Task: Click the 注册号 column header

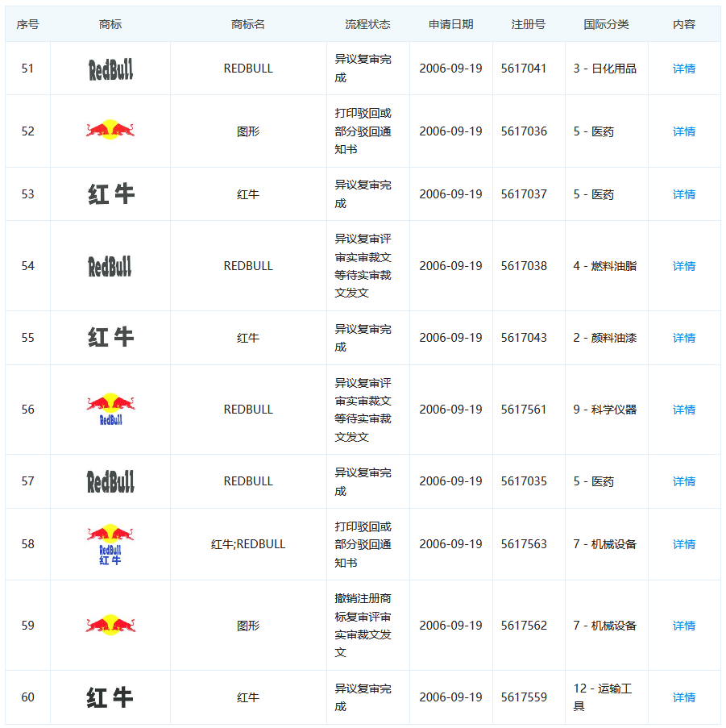Action: coord(529,24)
